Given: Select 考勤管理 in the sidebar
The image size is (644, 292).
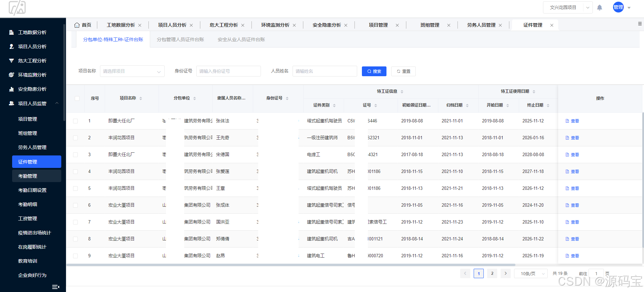Looking at the screenshot, I should point(37,176).
